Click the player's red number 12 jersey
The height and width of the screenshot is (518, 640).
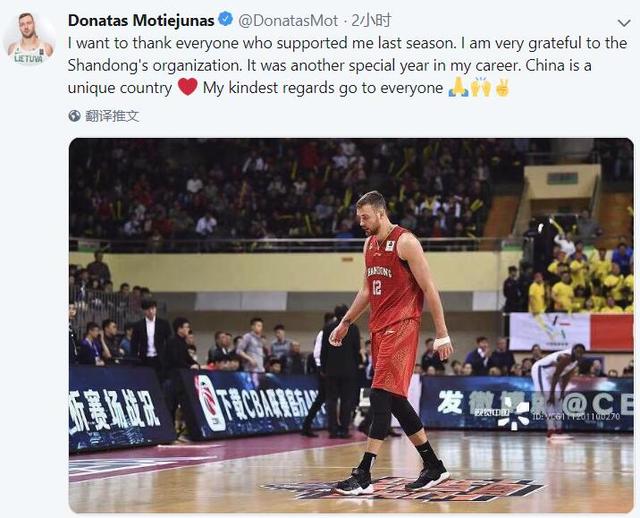point(393,279)
